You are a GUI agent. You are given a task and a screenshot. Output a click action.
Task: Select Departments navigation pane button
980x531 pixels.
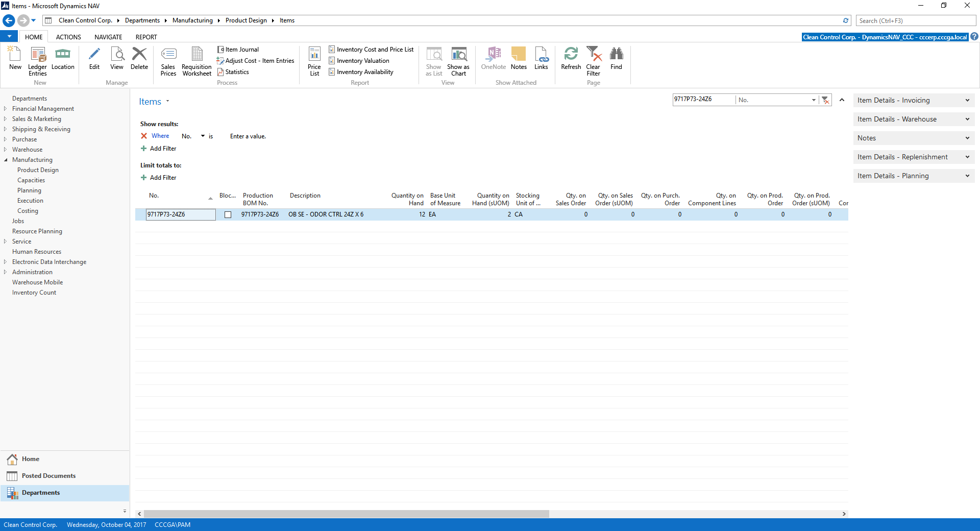[x=64, y=493]
